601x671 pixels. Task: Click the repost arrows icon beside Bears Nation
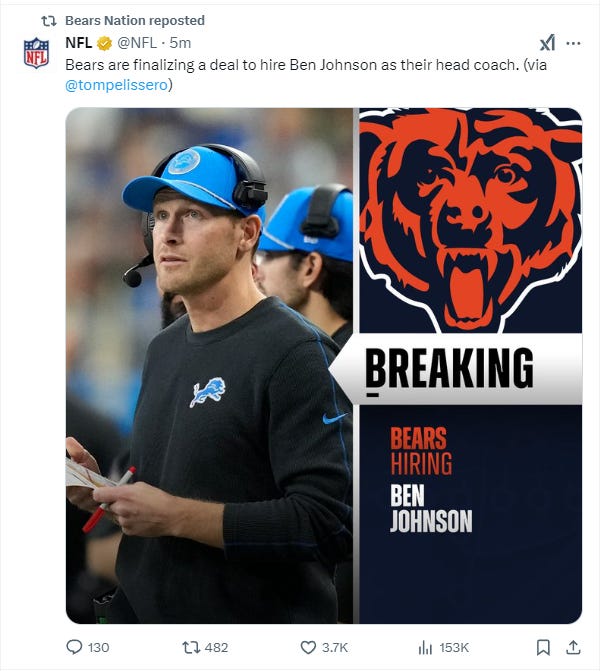pos(49,21)
